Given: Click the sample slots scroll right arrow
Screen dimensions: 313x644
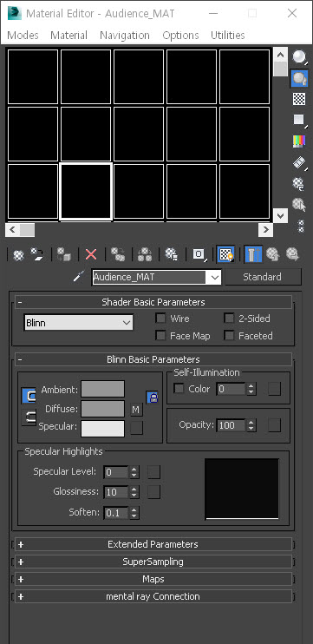Looking at the screenshot, I should [265, 230].
